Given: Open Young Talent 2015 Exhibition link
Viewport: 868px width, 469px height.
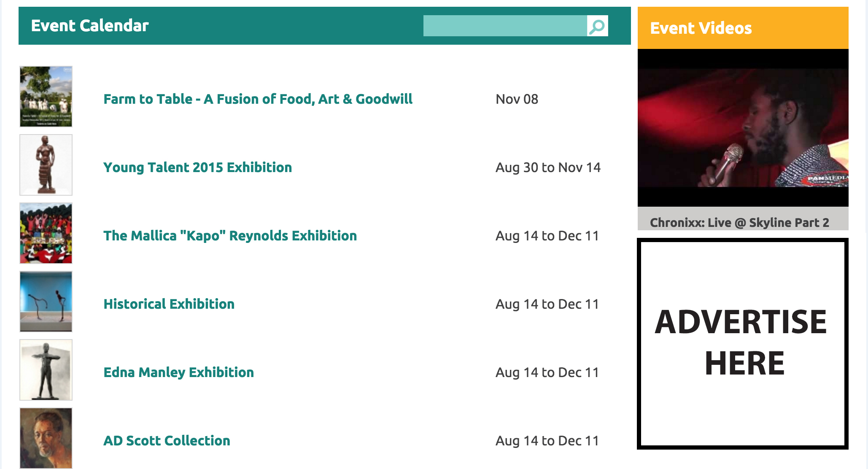Looking at the screenshot, I should (x=197, y=167).
